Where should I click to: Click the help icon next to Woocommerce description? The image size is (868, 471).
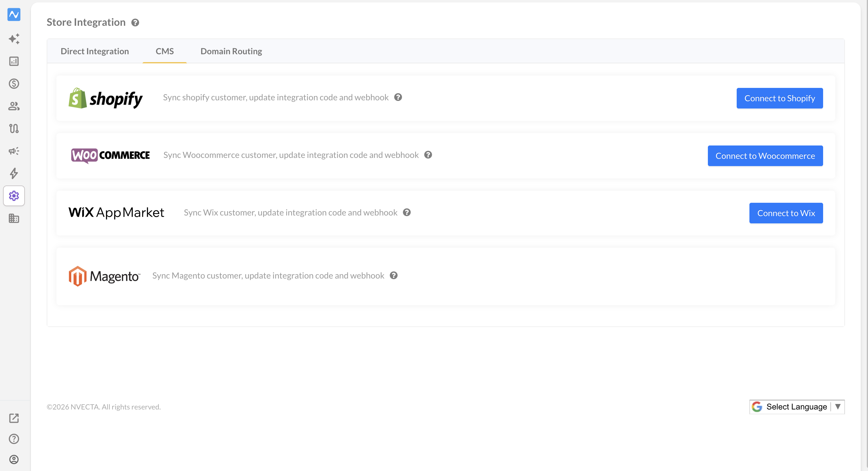click(428, 155)
